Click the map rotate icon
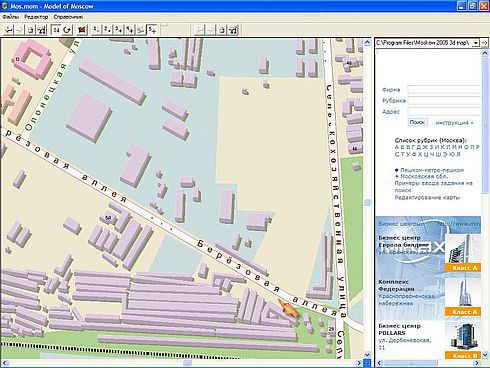 pos(67,30)
